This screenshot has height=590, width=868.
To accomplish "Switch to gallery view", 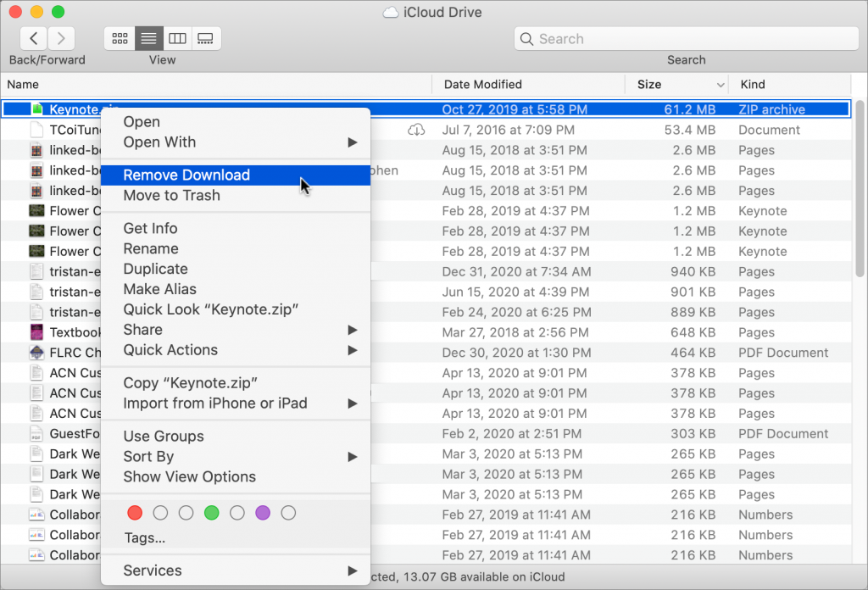I will click(206, 38).
